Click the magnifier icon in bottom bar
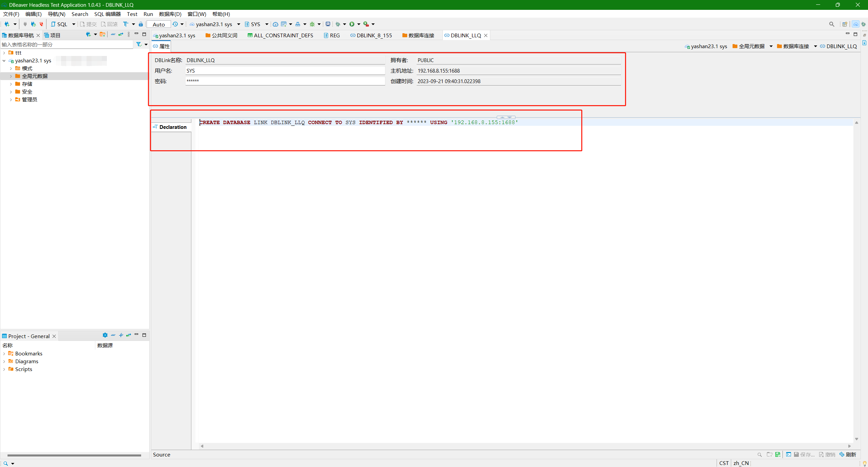Viewport: 868px width, 467px height. (760, 454)
